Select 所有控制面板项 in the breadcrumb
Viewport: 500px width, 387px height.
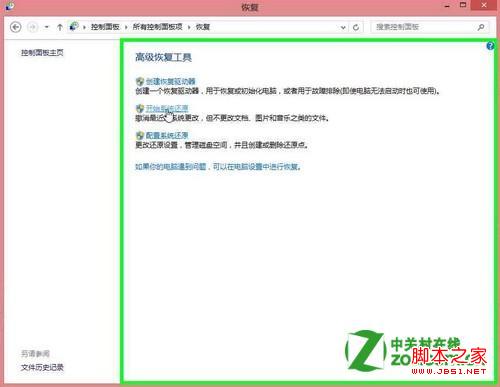point(157,27)
